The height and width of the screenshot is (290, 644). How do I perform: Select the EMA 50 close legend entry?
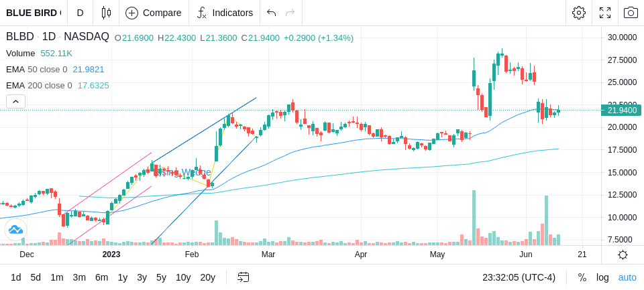(36, 70)
